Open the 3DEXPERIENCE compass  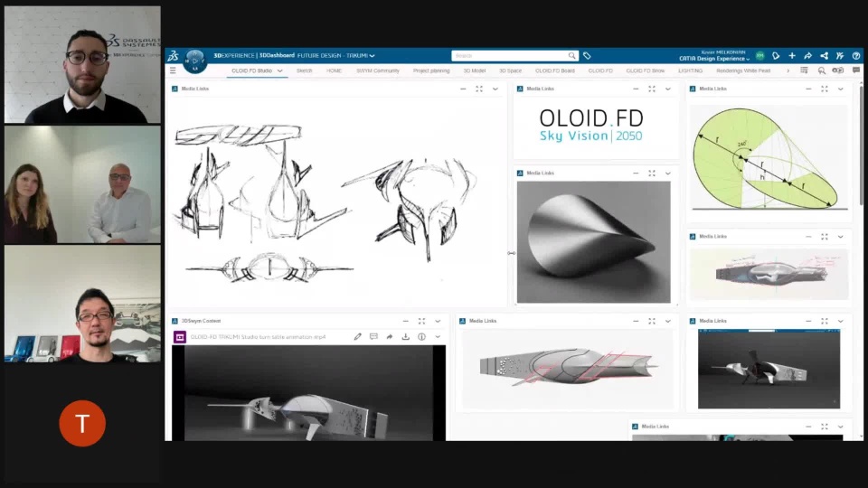[x=195, y=61]
